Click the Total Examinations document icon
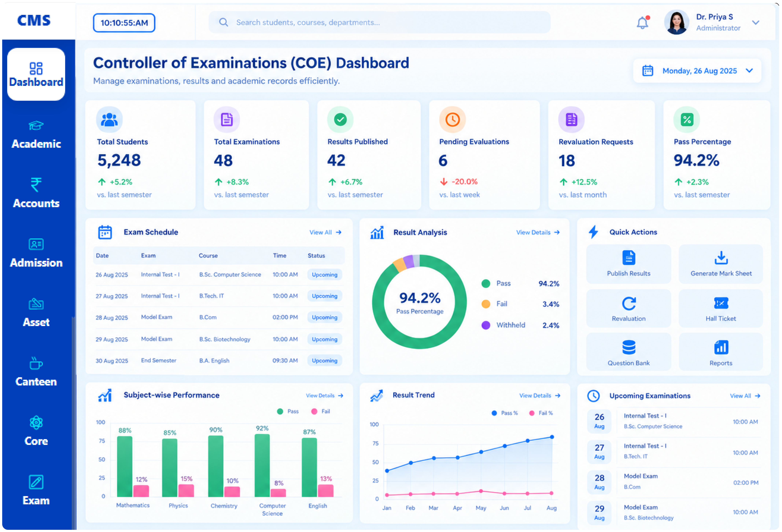 [x=226, y=119]
